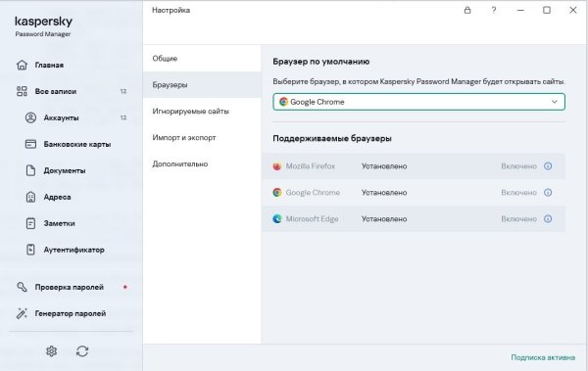Open Генератор паролей label
588x371 pixels.
coord(71,313)
